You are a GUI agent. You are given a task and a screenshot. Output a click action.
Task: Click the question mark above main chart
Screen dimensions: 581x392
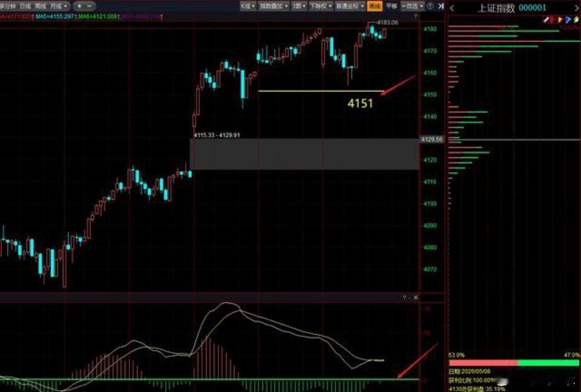point(415,16)
